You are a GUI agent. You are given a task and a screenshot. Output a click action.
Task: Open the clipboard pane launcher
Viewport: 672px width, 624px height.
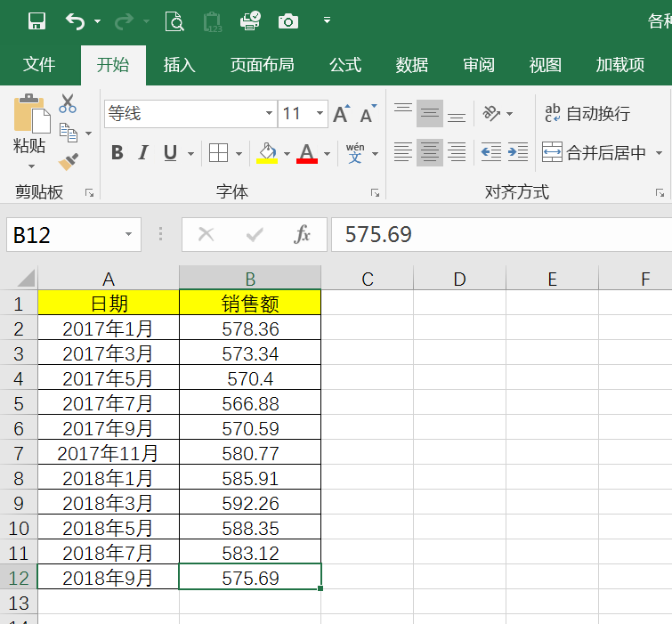pos(89,193)
